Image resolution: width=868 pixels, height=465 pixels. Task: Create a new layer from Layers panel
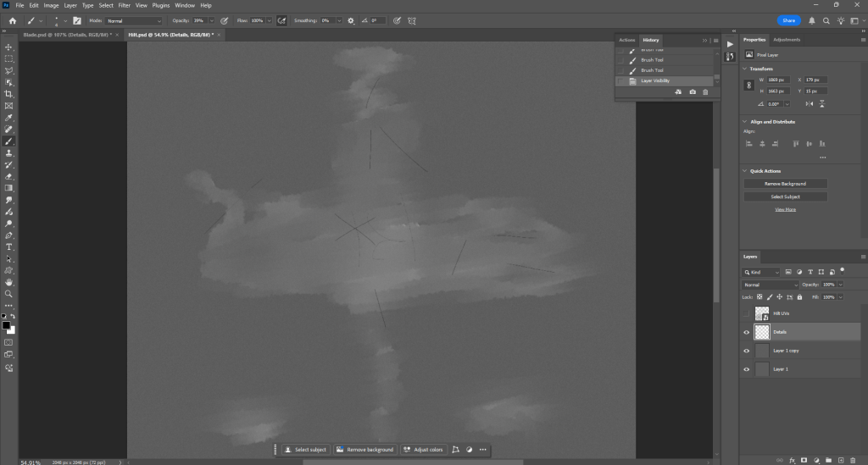[x=840, y=460]
